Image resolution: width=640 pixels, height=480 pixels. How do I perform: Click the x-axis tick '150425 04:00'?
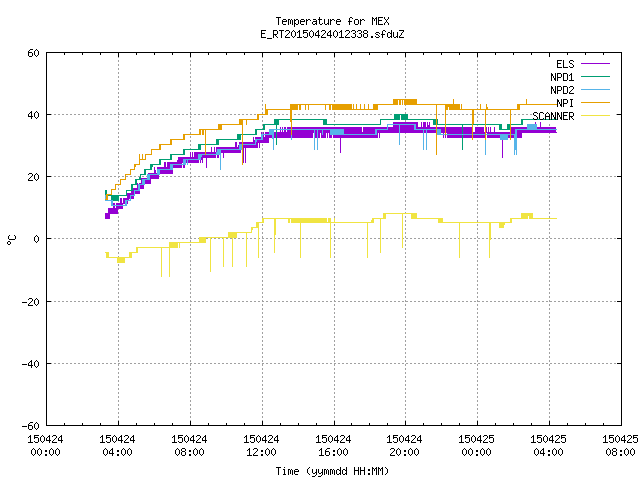548,446
